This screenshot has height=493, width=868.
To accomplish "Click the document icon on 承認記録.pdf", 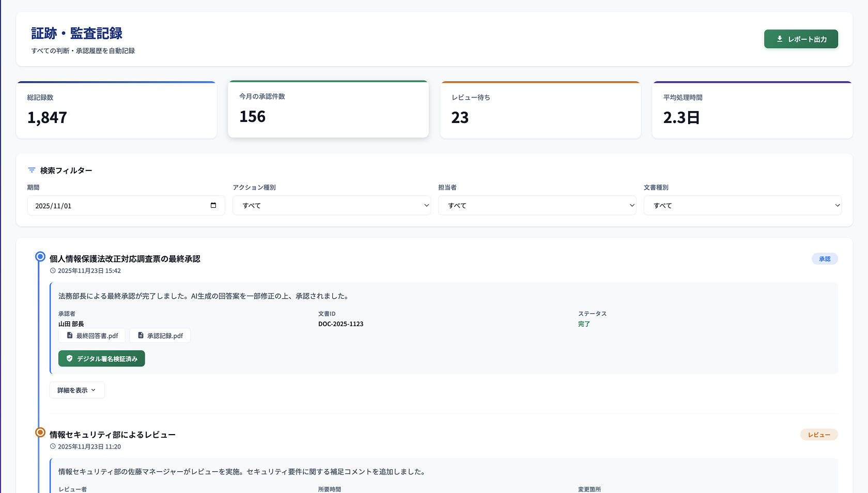I will [x=139, y=335].
